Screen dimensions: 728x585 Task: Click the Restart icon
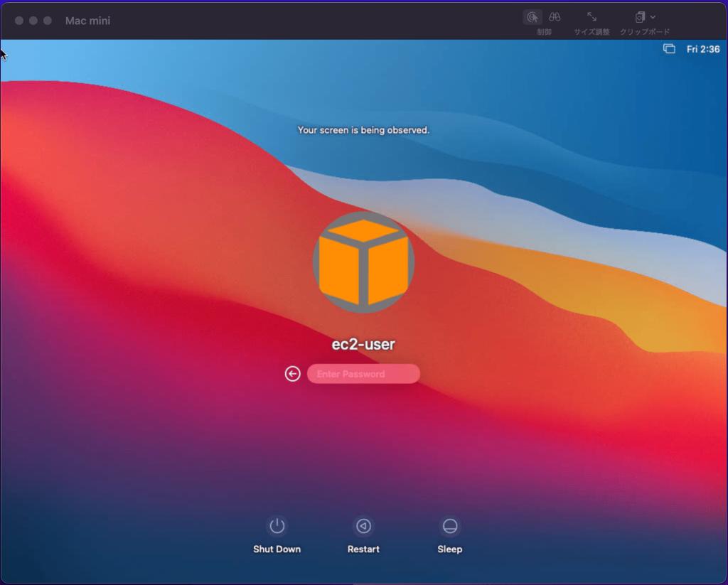tap(363, 526)
